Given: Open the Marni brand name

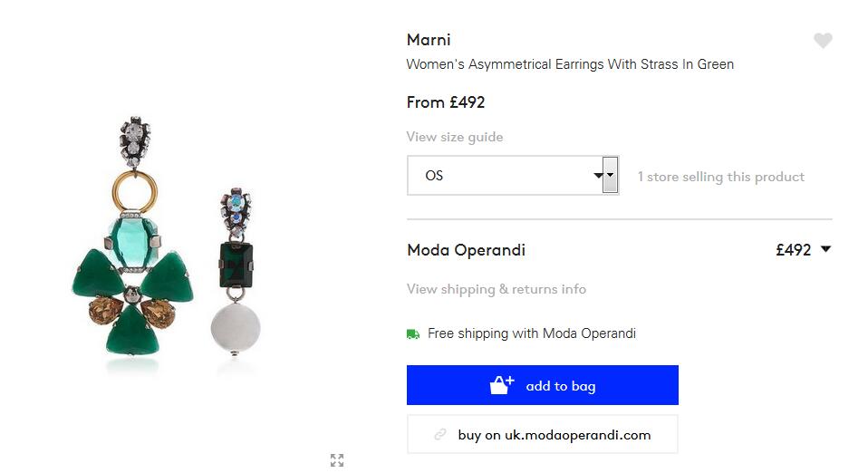Looking at the screenshot, I should pos(429,40).
